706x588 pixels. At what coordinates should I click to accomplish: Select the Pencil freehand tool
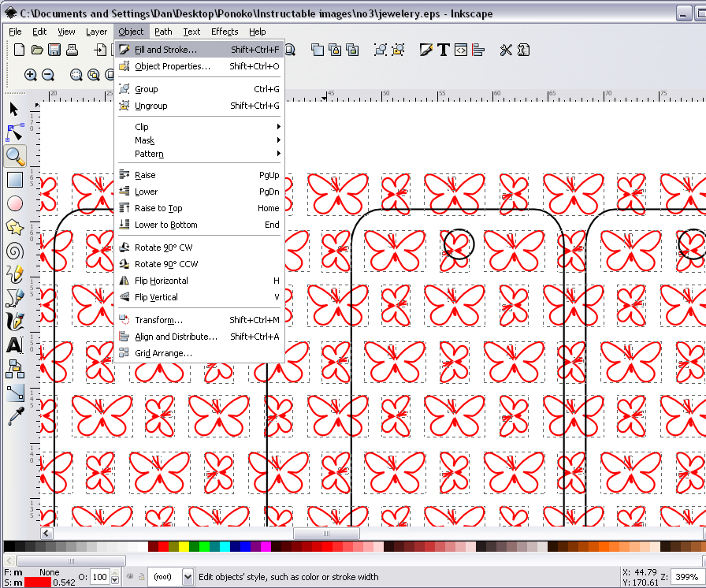coord(15,274)
